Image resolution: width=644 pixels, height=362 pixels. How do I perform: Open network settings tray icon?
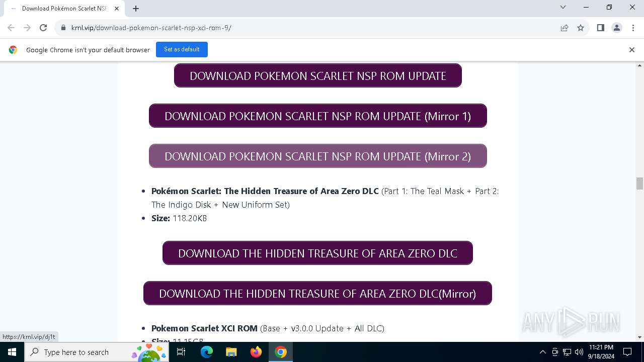click(x=567, y=352)
